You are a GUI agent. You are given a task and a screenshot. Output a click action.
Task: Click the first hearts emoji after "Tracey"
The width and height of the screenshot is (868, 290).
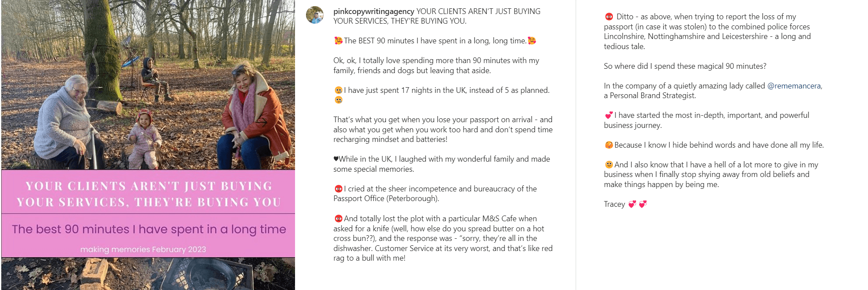632,204
